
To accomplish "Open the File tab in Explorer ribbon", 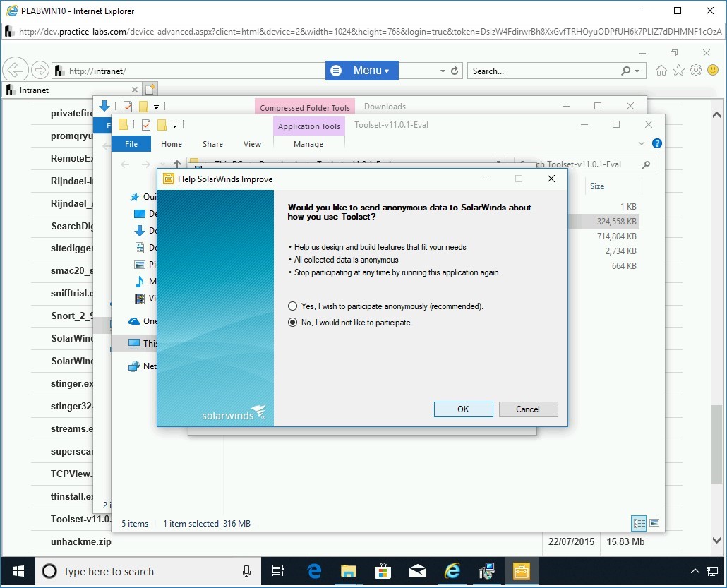I will pyautogui.click(x=131, y=144).
